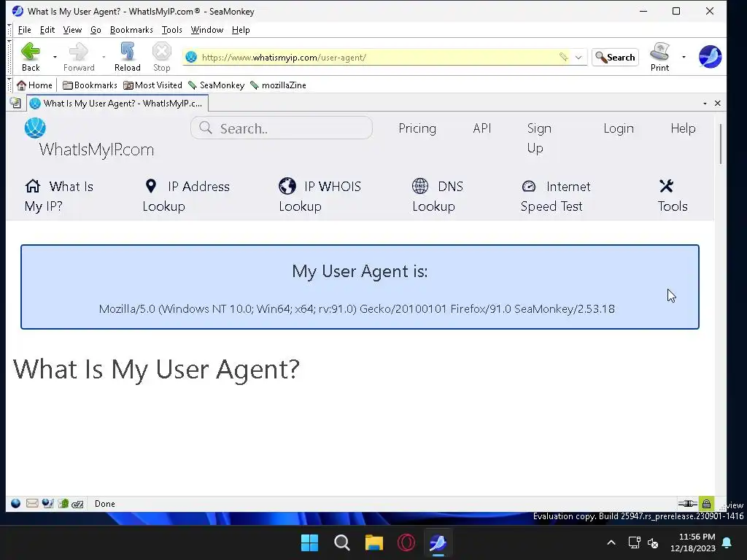Open Mail from status bar envelope icon
This screenshot has width=747, height=560.
coord(32,503)
